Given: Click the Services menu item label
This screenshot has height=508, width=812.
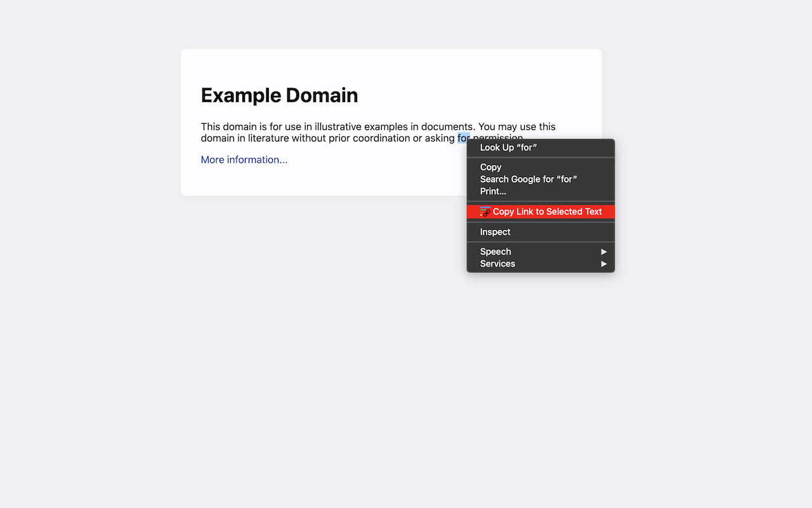Looking at the screenshot, I should point(497,264).
